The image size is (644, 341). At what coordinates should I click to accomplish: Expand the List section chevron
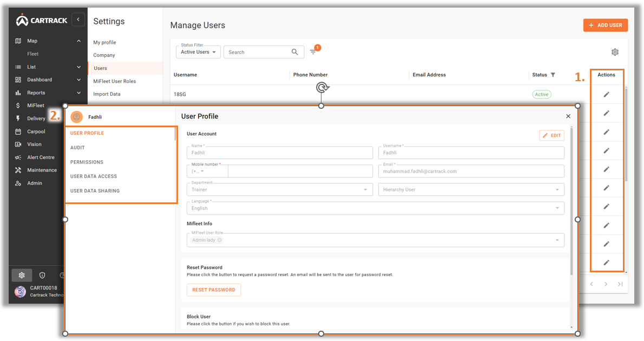[78, 67]
